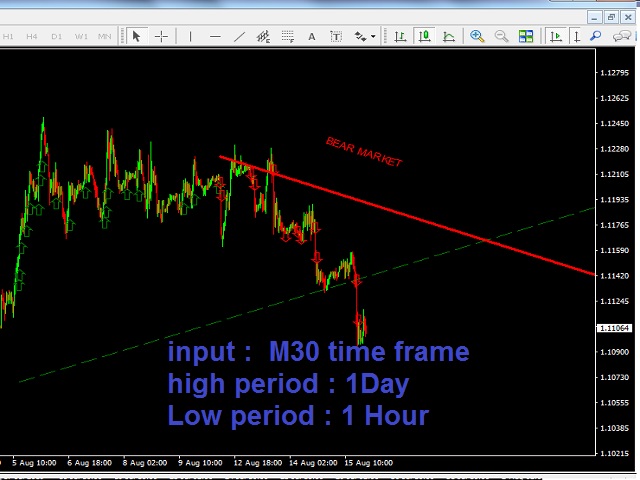
Task: Activate the Crosshair tool
Action: (161, 36)
